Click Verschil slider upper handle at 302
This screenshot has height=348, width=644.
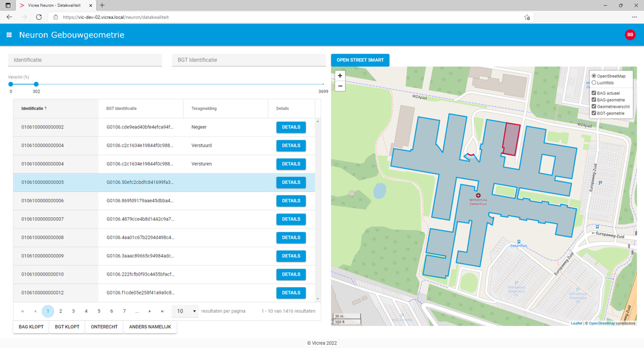coord(36,84)
